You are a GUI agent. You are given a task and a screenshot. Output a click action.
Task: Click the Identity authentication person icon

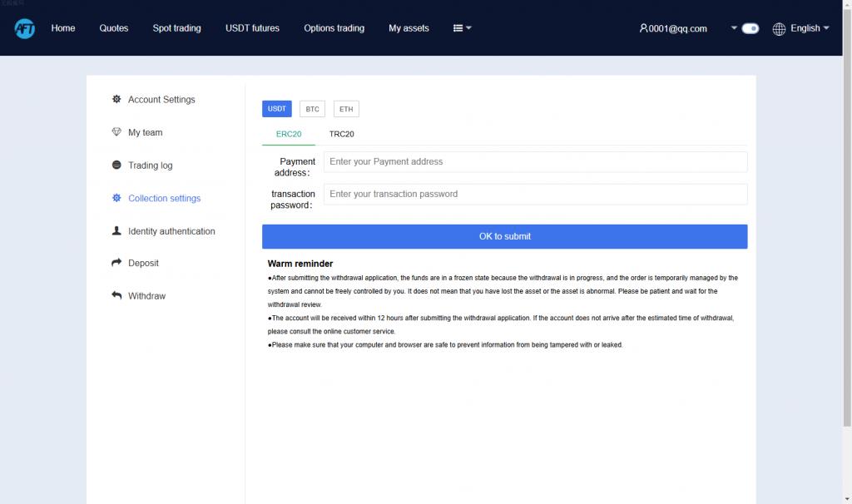point(116,231)
